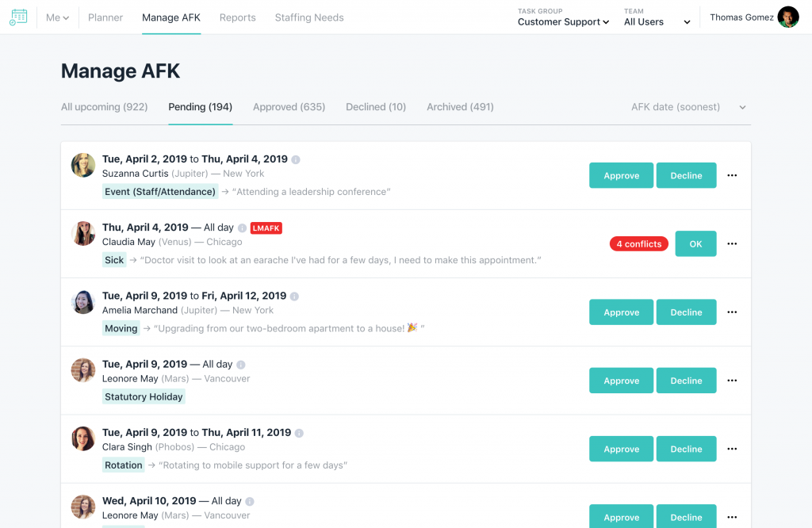Click Claudia May avatar photo
812x528 pixels.
pos(82,233)
